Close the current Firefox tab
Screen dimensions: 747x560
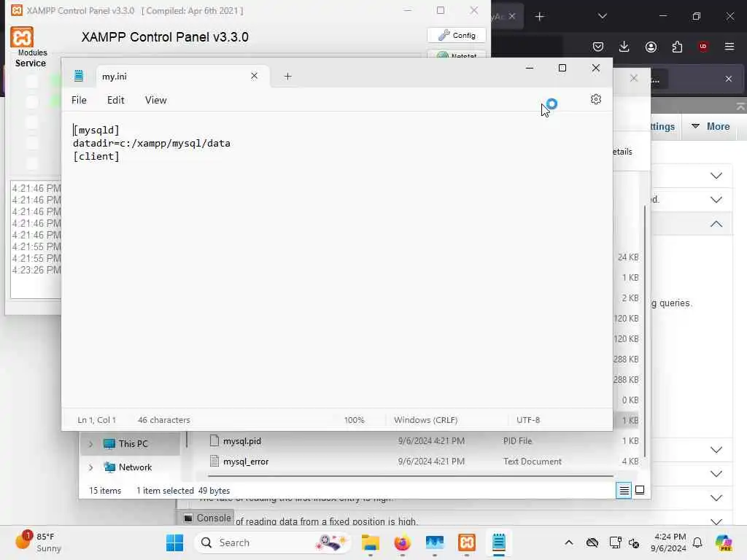pos(511,16)
